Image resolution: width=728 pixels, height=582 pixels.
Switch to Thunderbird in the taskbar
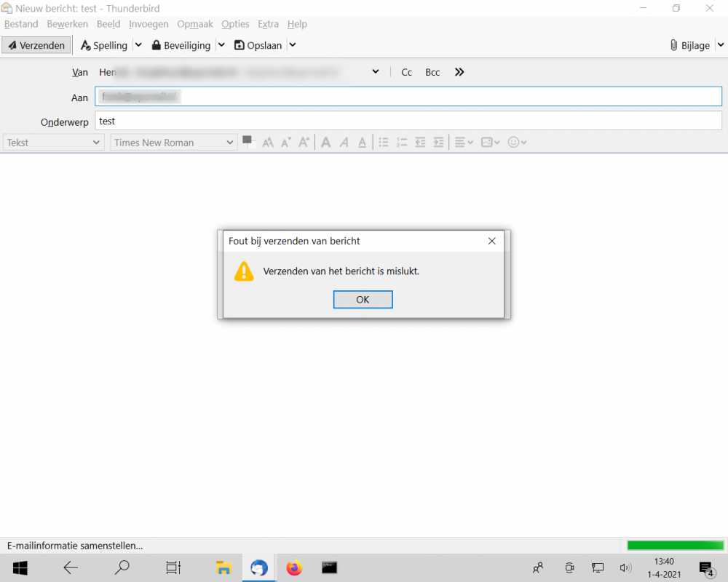click(258, 567)
